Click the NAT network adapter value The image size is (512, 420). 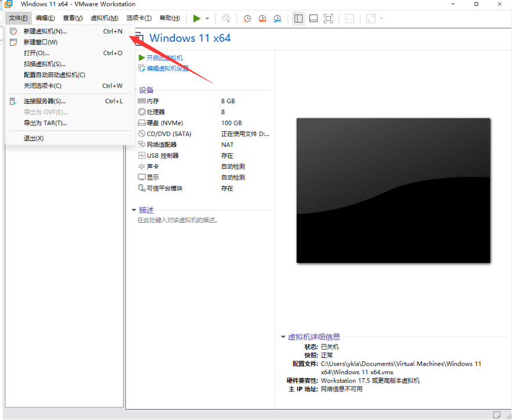click(228, 144)
